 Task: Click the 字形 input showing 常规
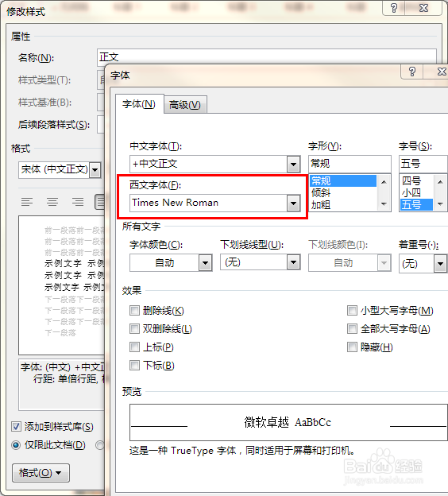(x=350, y=164)
